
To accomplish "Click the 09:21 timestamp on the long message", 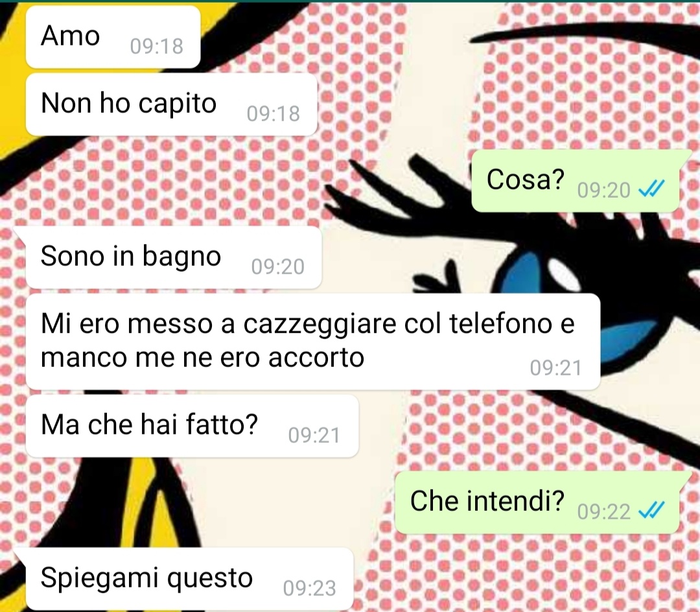I will click(x=556, y=368).
